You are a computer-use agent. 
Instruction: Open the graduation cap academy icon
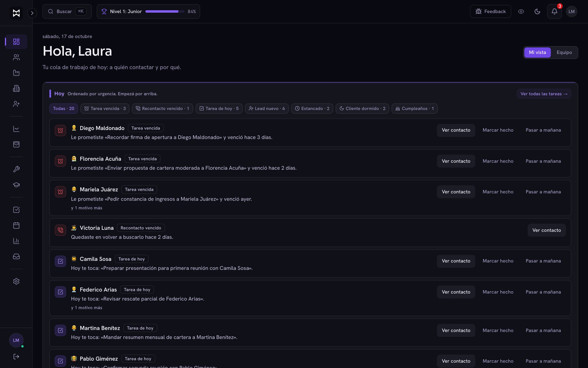pos(16,185)
